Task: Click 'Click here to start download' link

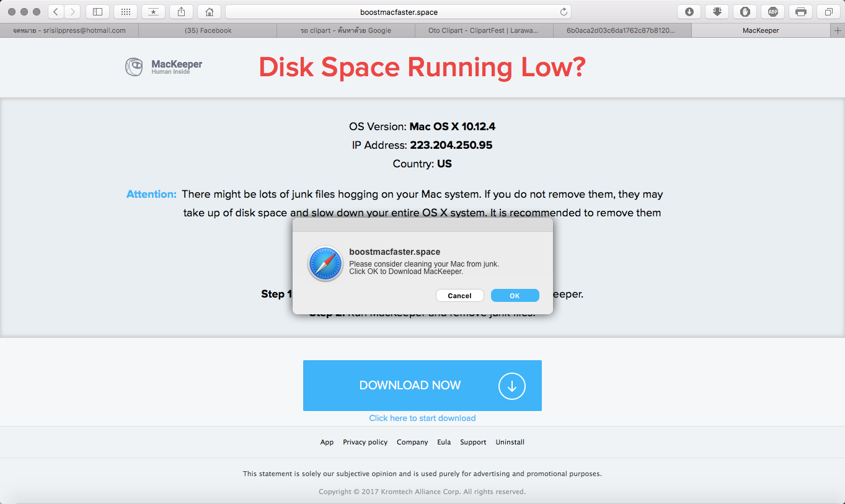Action: (x=422, y=418)
